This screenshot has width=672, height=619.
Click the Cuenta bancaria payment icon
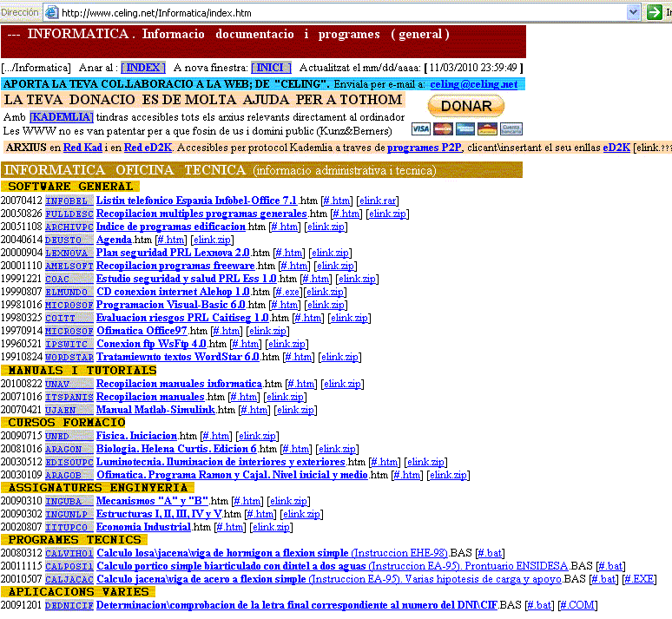pyautogui.click(x=511, y=129)
